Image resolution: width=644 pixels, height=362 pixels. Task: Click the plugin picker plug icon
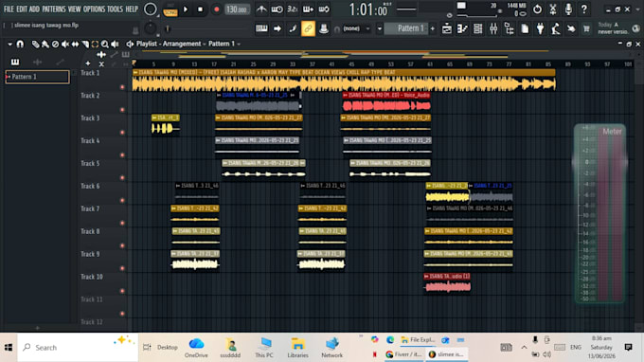540,28
